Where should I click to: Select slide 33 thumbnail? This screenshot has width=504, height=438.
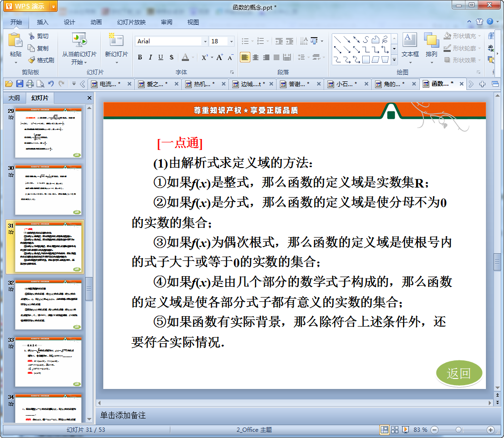[x=49, y=362]
